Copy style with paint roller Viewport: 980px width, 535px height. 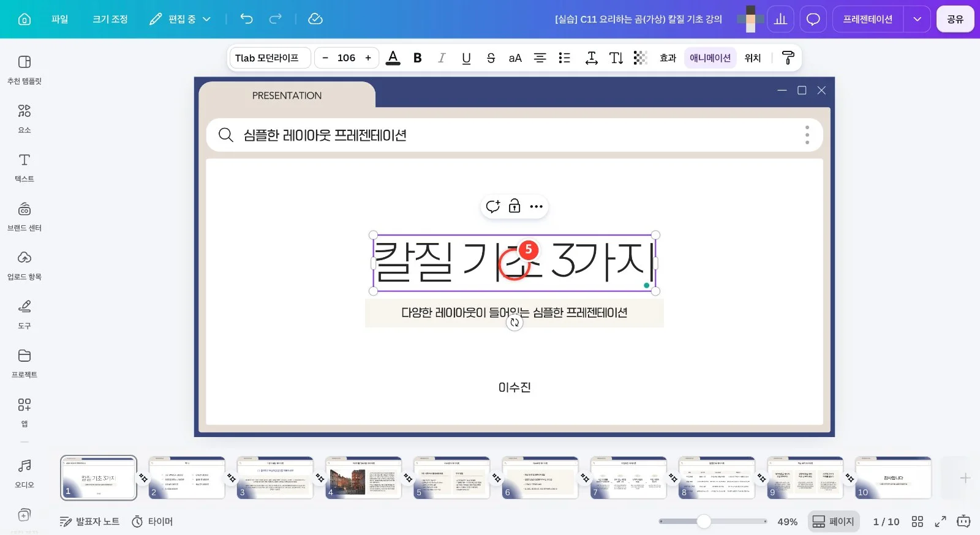788,58
